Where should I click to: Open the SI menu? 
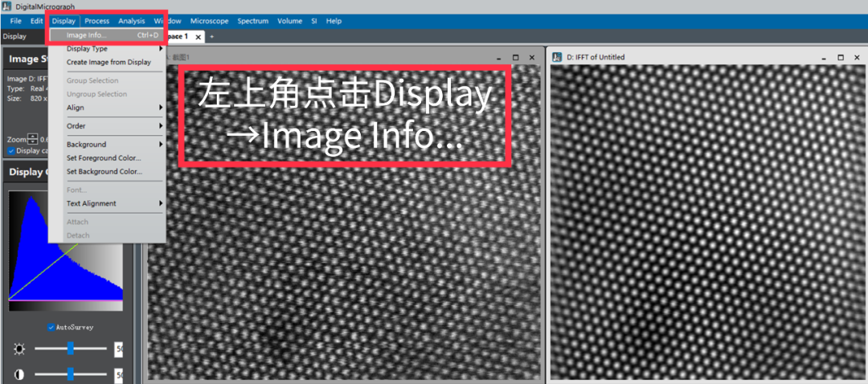click(x=314, y=21)
